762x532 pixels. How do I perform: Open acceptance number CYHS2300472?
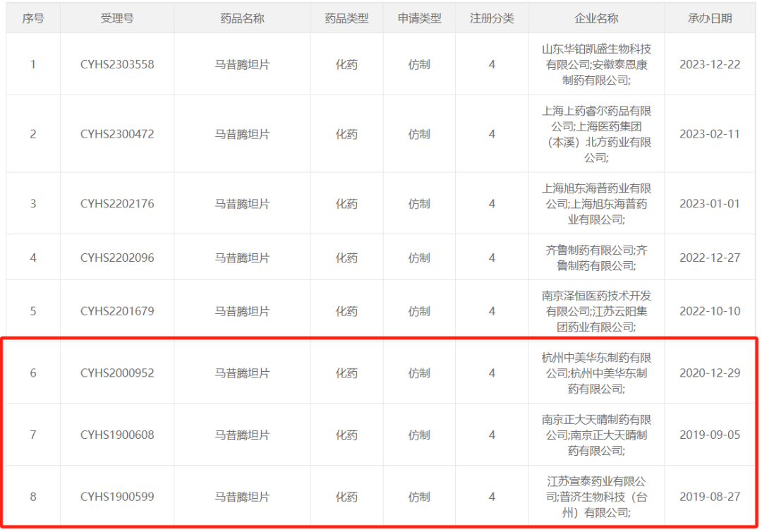(x=117, y=134)
